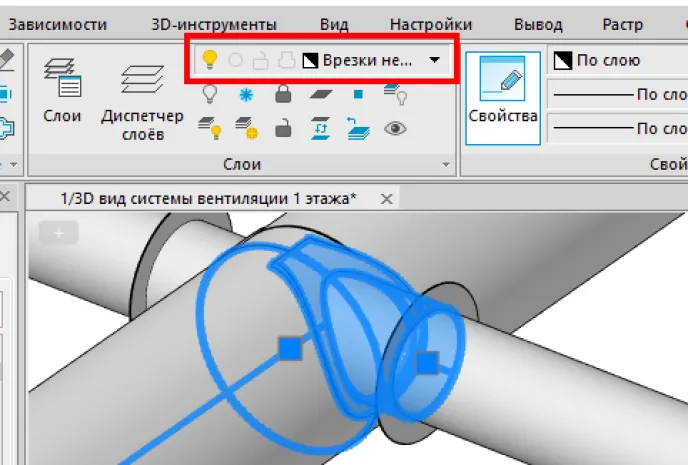Click the blue stacked layers arrow icon
Screen dimensions: 688x465
358,129
